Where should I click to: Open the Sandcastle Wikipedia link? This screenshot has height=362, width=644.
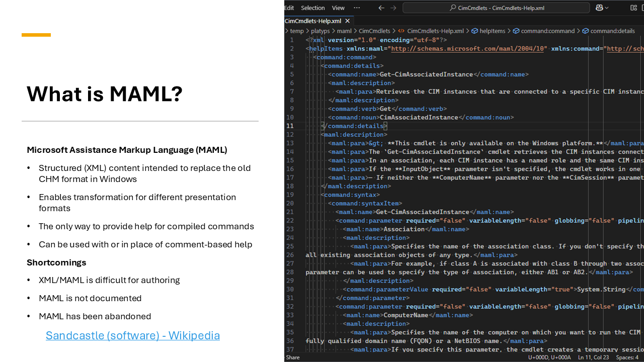[x=132, y=335]
